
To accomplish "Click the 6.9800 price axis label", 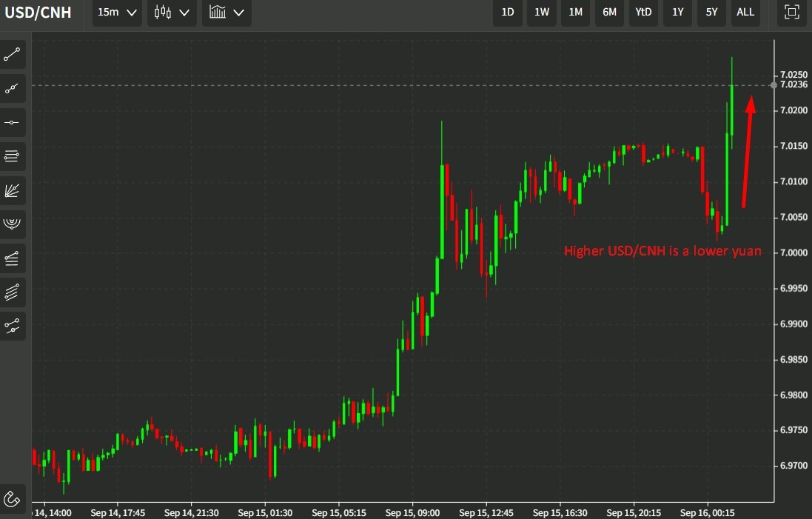I will tap(793, 395).
